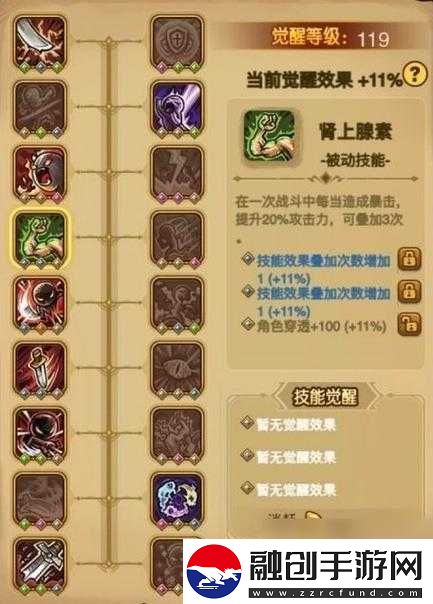Viewport: 433px width, 604px height.
Task: Select the red whirlwind stickman skill icon
Action: coord(40,304)
